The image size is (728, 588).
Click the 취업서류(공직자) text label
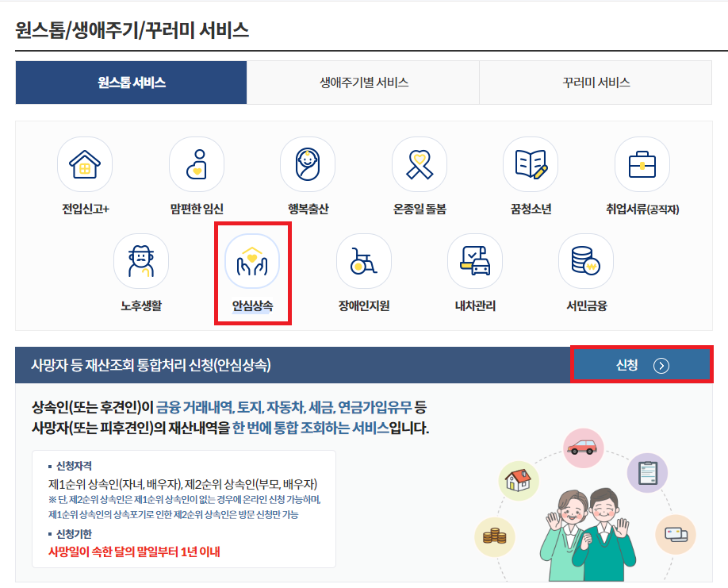point(642,209)
